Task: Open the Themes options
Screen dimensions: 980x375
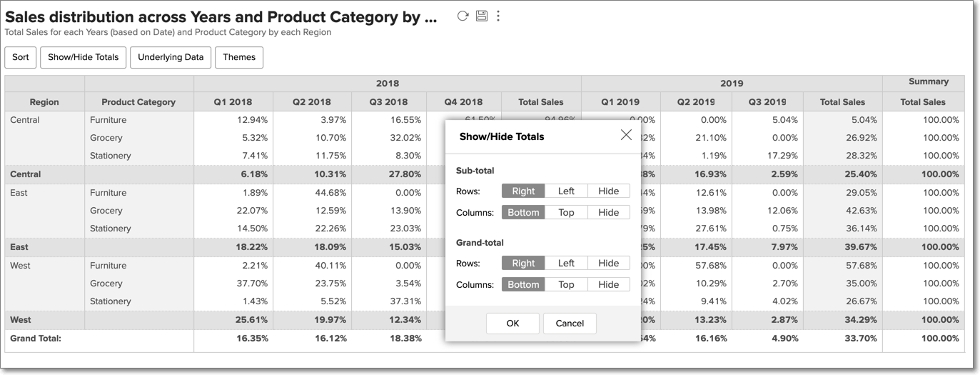Action: click(x=239, y=57)
